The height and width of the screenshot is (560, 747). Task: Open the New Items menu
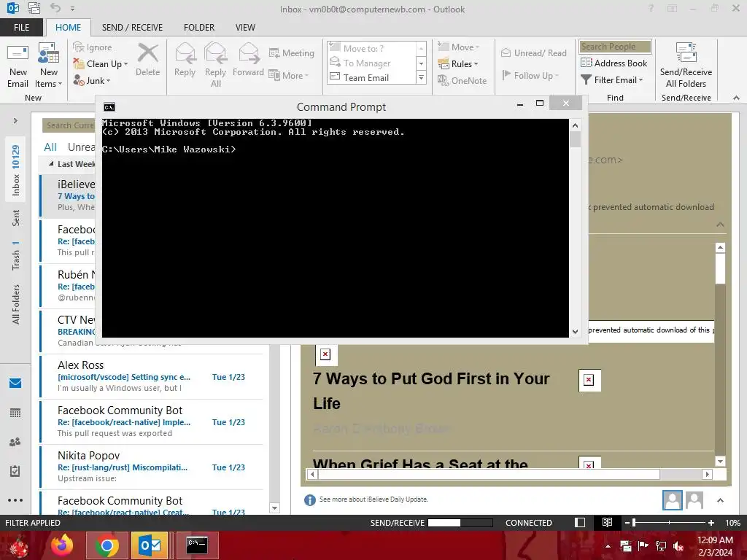point(49,66)
